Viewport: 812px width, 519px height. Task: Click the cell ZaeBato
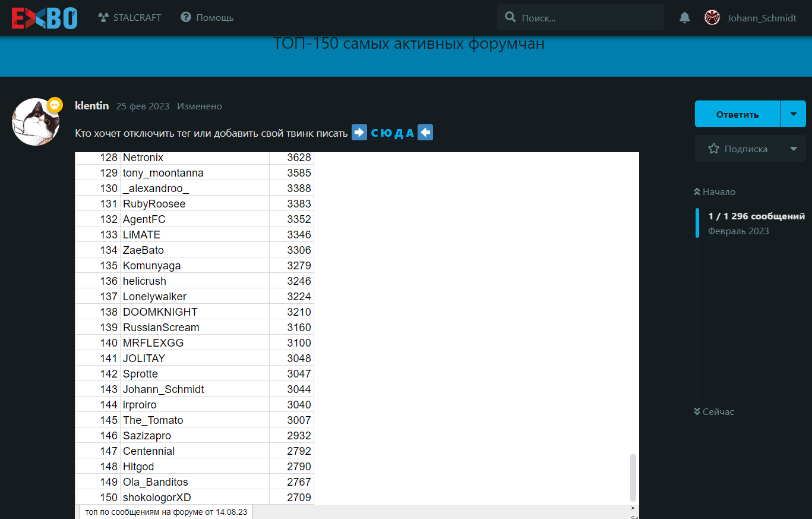(x=195, y=250)
